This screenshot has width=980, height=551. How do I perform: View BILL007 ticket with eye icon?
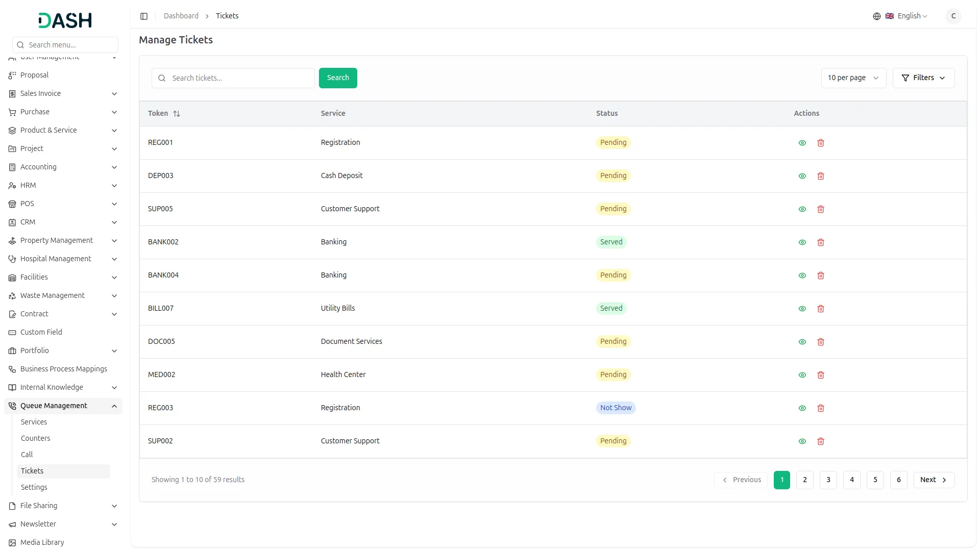click(x=802, y=309)
